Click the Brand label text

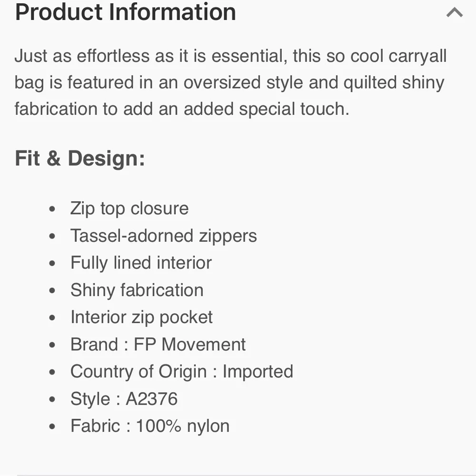coord(94,344)
